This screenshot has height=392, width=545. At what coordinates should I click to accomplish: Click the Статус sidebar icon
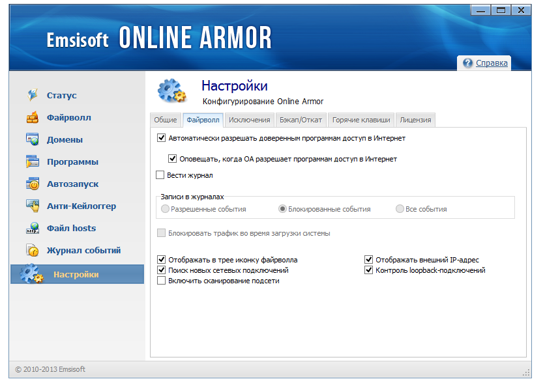[33, 95]
